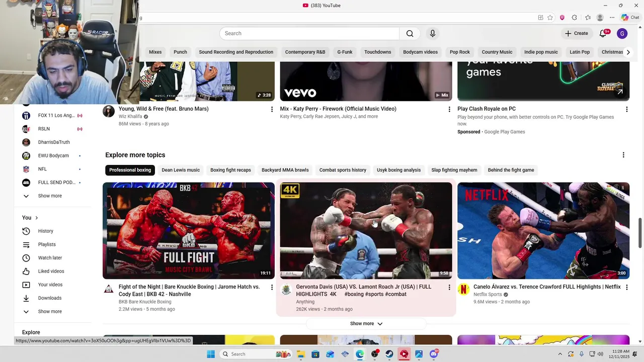Open Wiz Khalifa channel avatar

tap(109, 111)
